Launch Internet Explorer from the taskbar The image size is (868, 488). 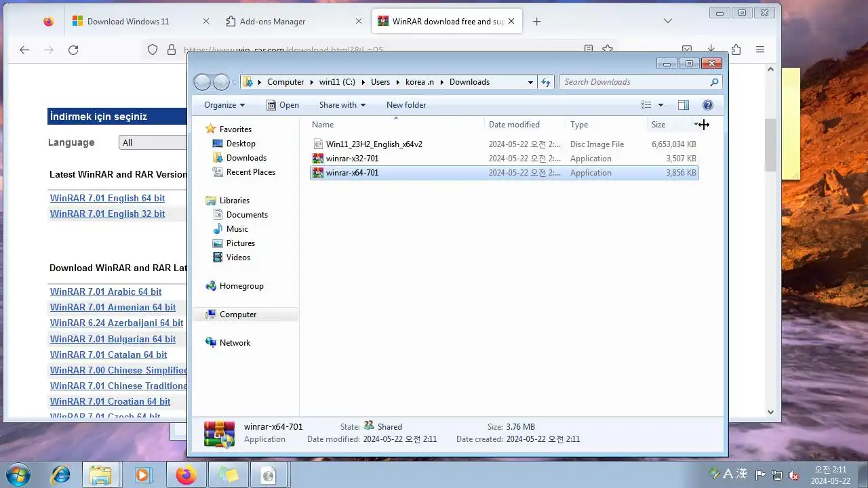[60, 474]
